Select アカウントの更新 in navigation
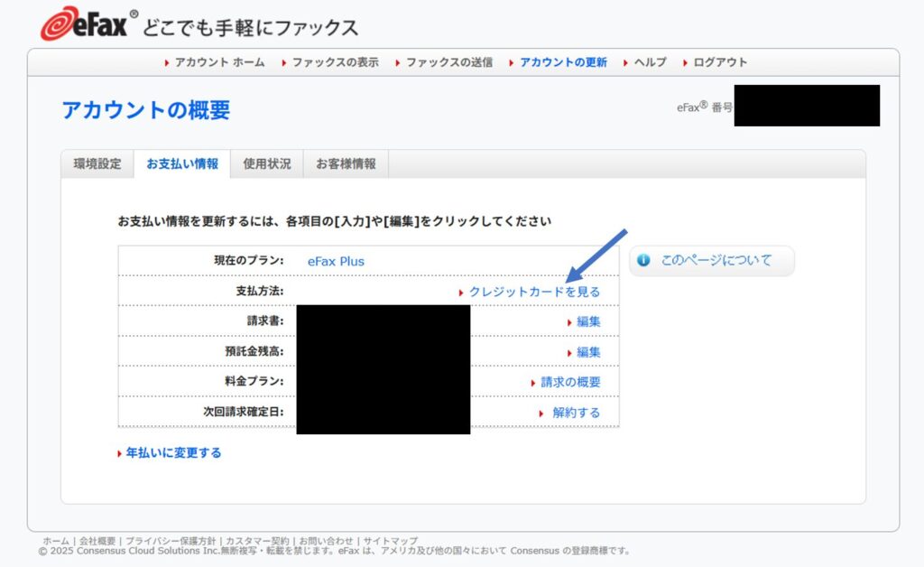 pos(563,62)
